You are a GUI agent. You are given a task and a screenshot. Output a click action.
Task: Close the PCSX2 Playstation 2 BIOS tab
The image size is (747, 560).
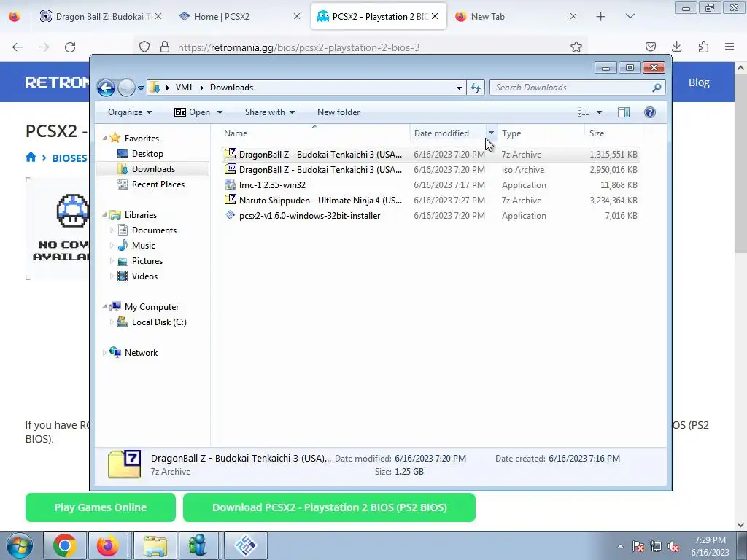435,16
